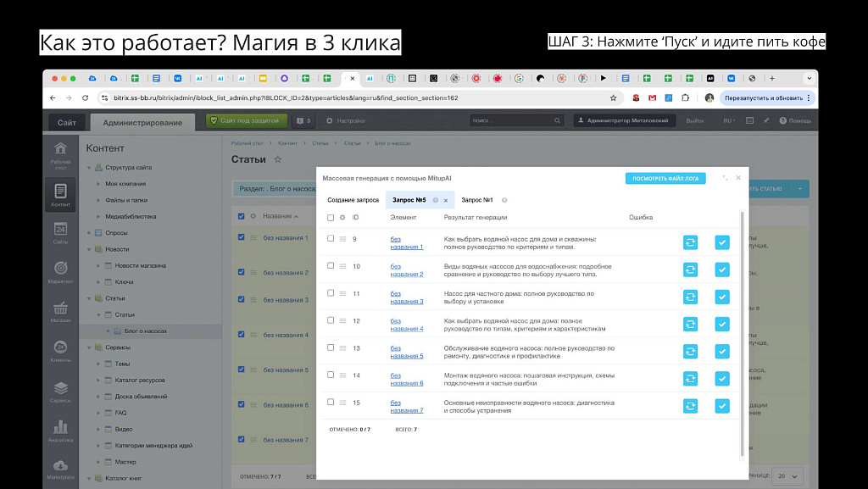Open Маркетинг icon in left sidebar
This screenshot has width=868, height=489.
(60, 272)
